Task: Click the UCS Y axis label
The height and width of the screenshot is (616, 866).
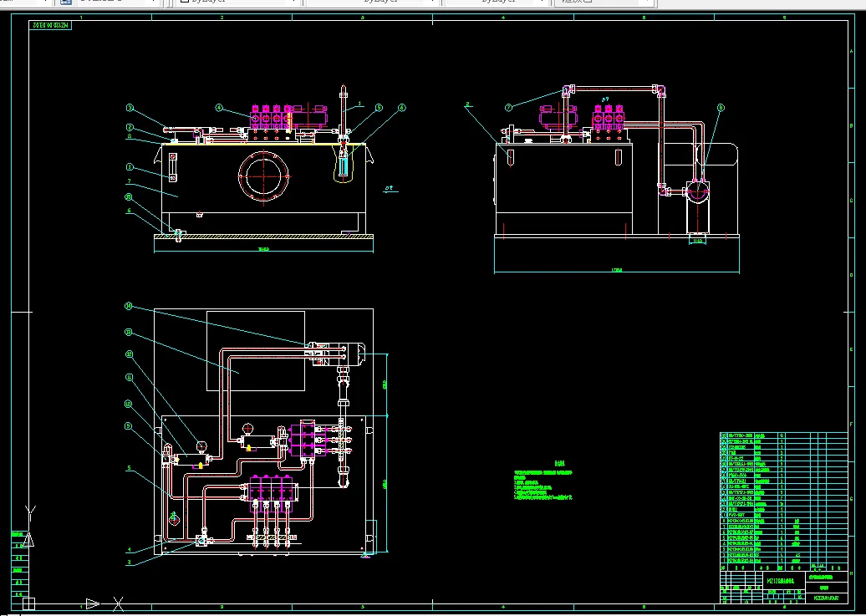Action: click(31, 512)
